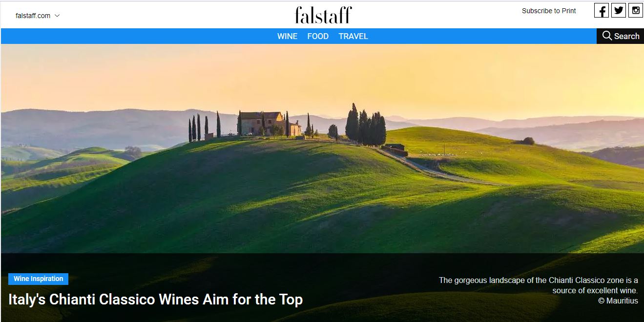Open the WINE menu item

point(287,36)
